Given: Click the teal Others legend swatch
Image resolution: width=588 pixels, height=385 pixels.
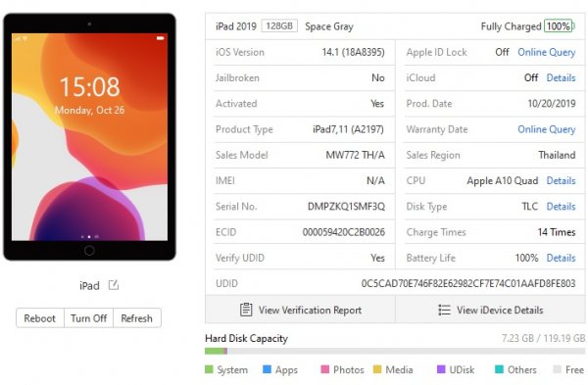Looking at the screenshot, I should (499, 369).
